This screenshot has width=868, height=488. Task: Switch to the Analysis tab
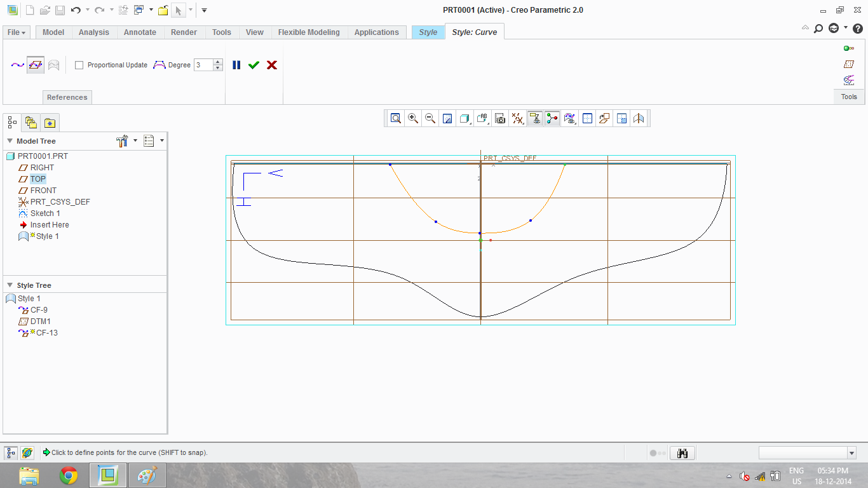(94, 32)
